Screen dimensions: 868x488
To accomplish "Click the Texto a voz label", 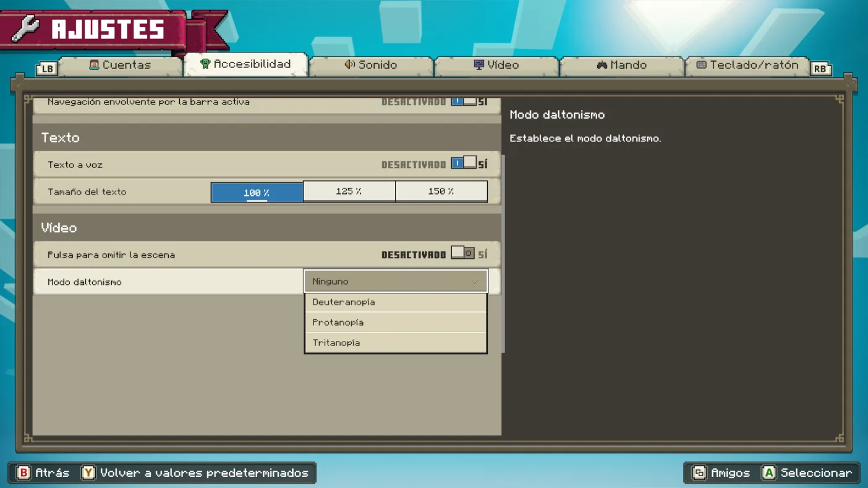I will click(75, 164).
